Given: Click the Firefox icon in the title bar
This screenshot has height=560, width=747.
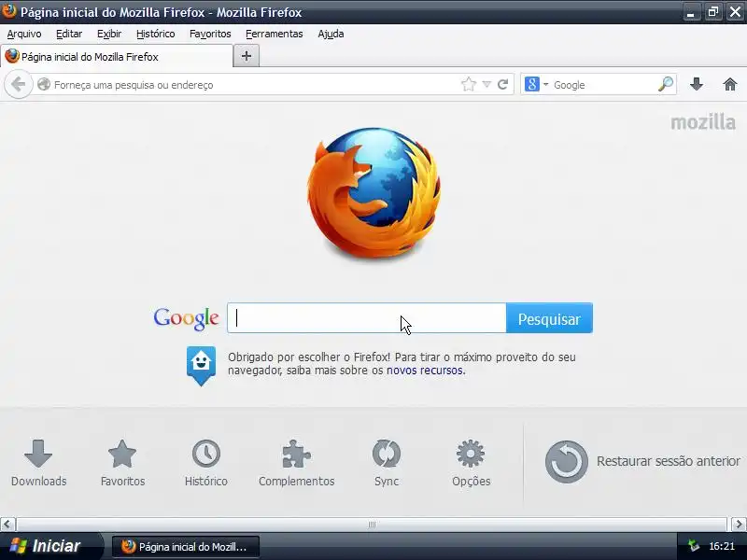Looking at the screenshot, I should tap(9, 11).
